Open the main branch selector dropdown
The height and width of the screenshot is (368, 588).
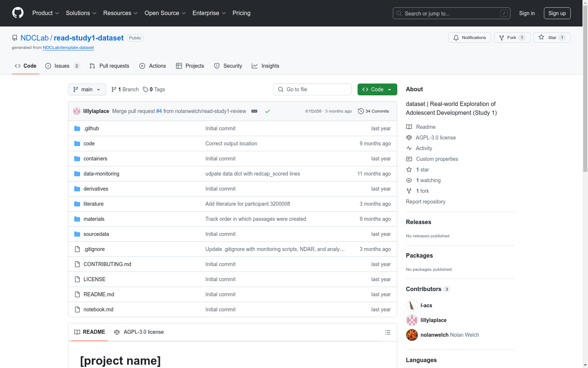pos(87,89)
